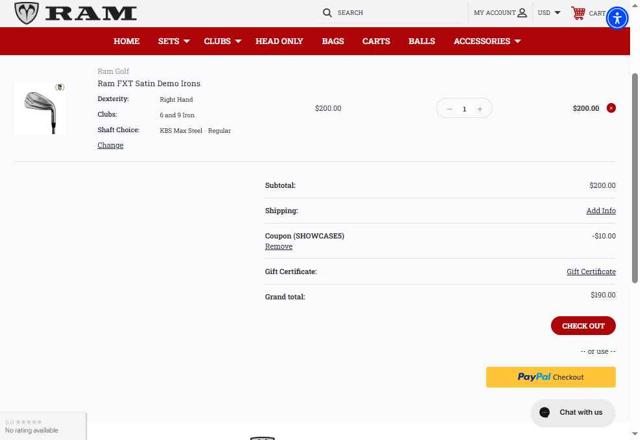The height and width of the screenshot is (440, 640).
Task: Open Head Only category
Action: point(279,41)
